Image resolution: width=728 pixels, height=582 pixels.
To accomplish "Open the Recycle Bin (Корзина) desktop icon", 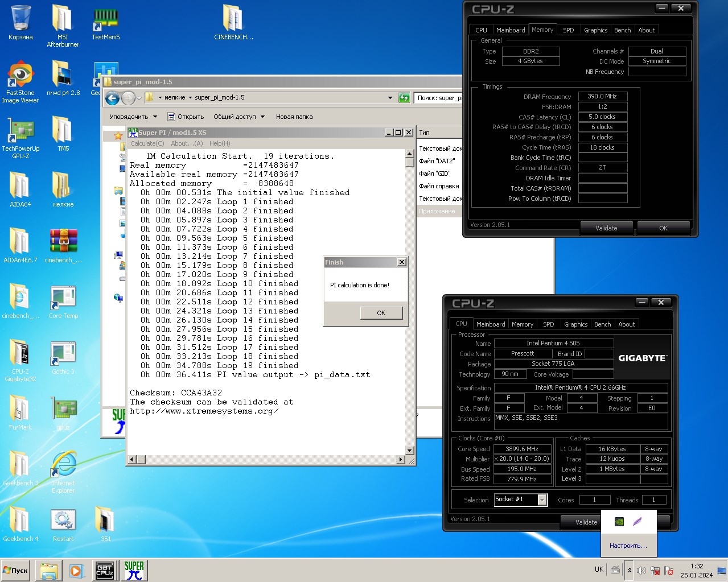I will tap(20, 23).
